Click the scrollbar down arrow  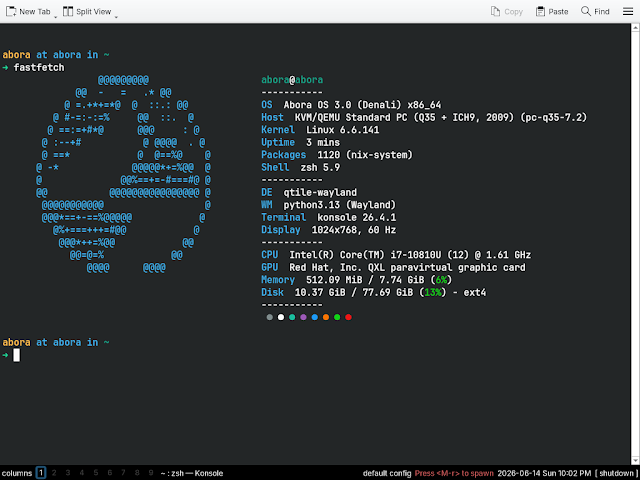(x=636, y=461)
